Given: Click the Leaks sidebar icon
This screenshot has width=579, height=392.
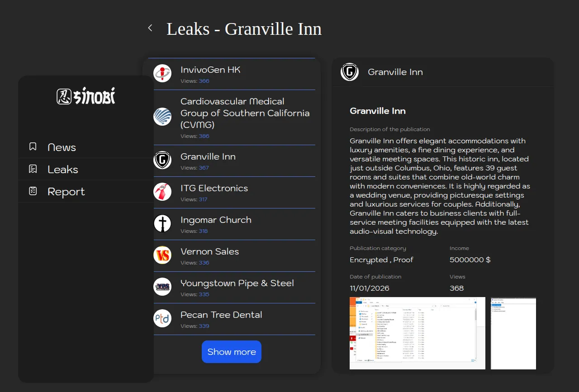Looking at the screenshot, I should [33, 169].
